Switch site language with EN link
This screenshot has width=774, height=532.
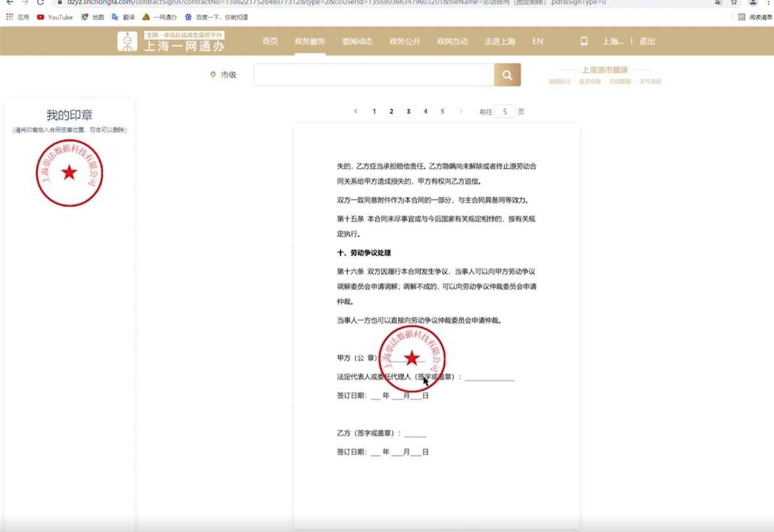click(538, 41)
